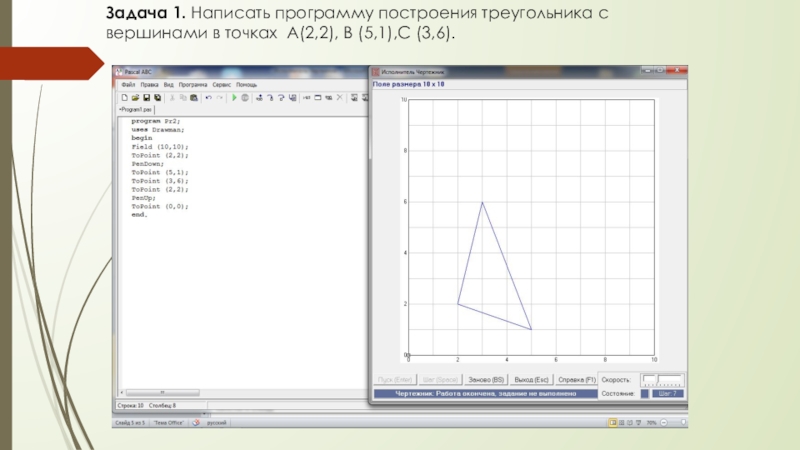Click code line 'PenUp;'
Viewport: 800px width, 450px height.
[143, 198]
